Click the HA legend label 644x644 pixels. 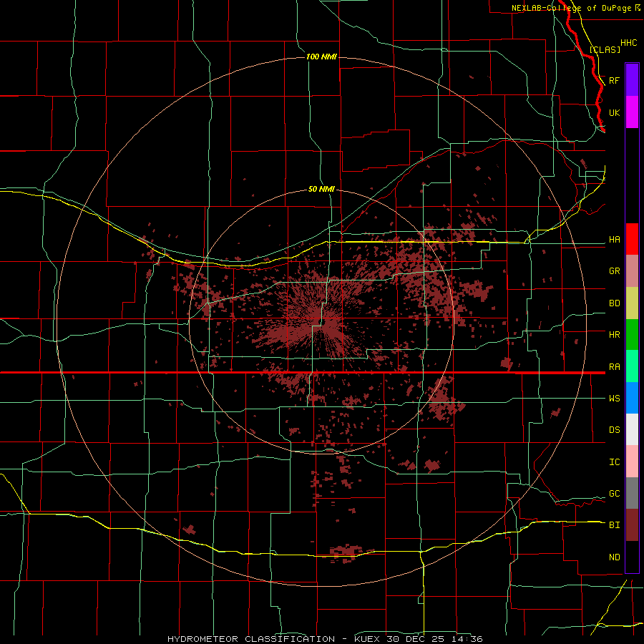pyautogui.click(x=614, y=239)
